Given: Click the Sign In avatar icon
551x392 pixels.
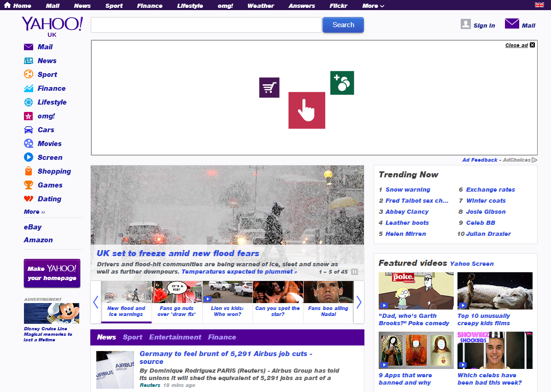Looking at the screenshot, I should pos(466,24).
